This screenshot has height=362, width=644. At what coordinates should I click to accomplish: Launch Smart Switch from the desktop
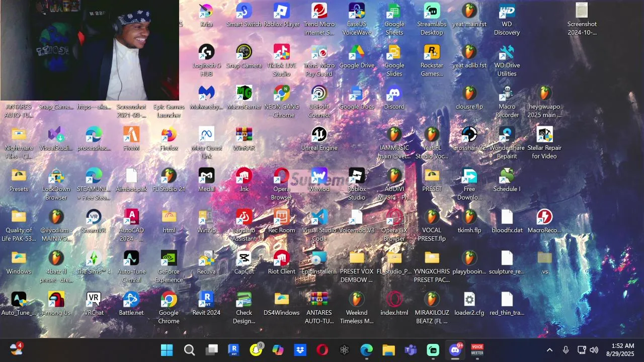(x=244, y=15)
